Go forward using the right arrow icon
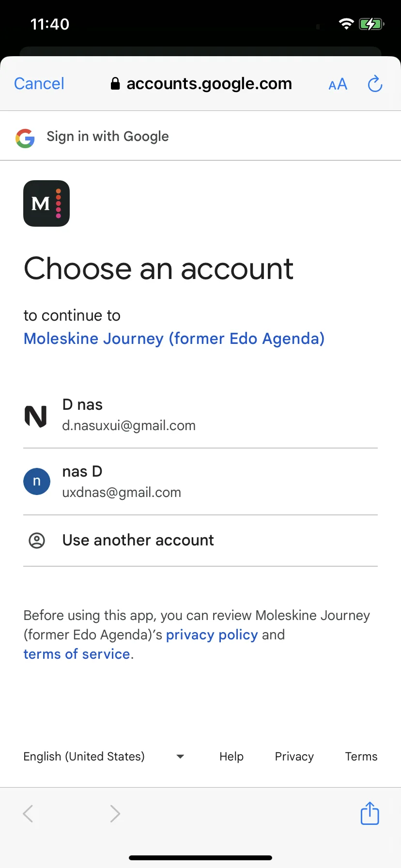This screenshot has width=401, height=868. (115, 814)
